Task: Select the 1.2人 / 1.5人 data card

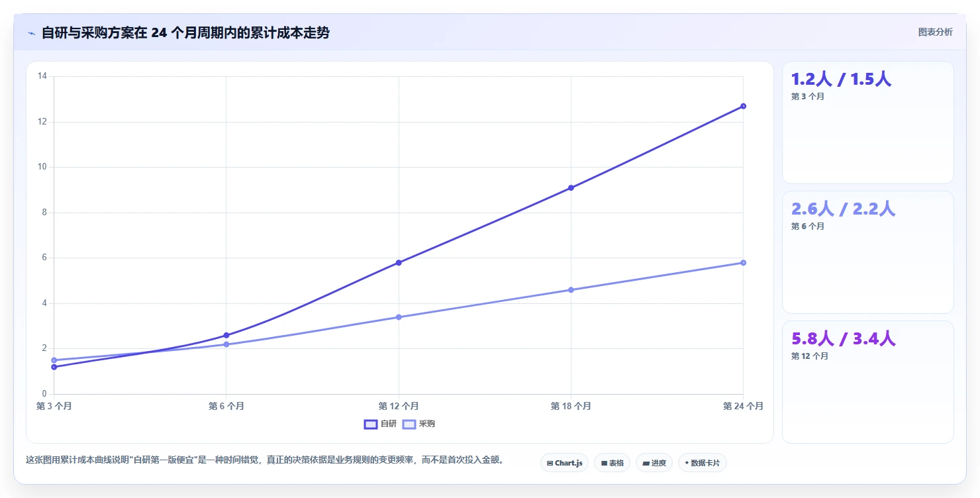Action: 868,123
